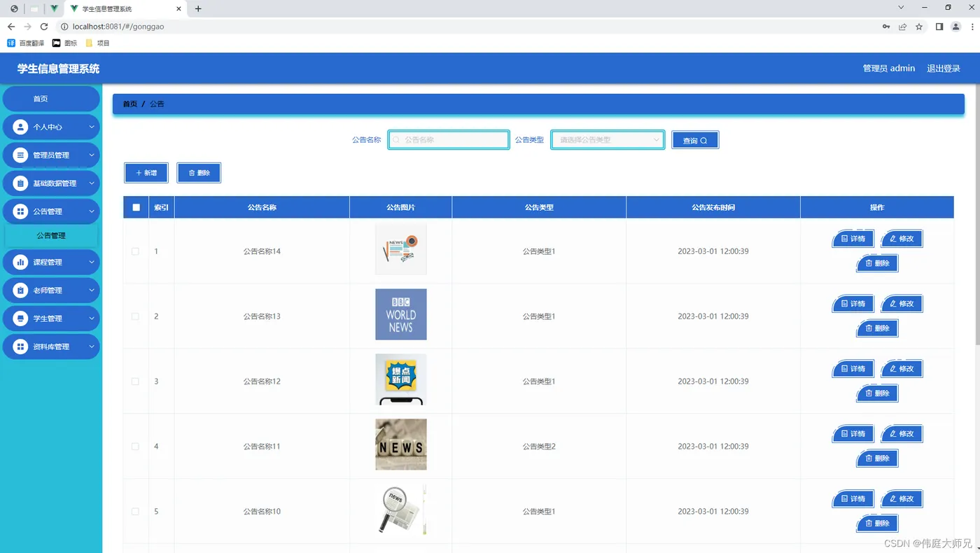Open the browser side panel icon

point(939,27)
